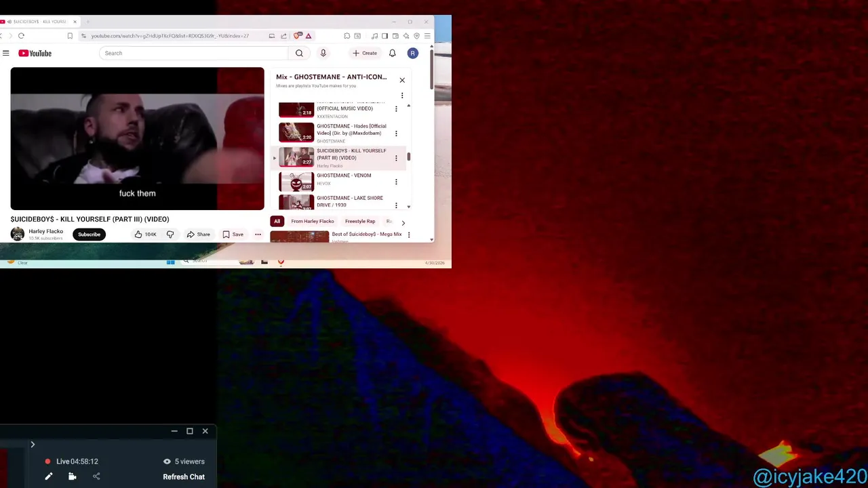The width and height of the screenshot is (868, 488).
Task: Click the video player area
Action: [x=137, y=138]
